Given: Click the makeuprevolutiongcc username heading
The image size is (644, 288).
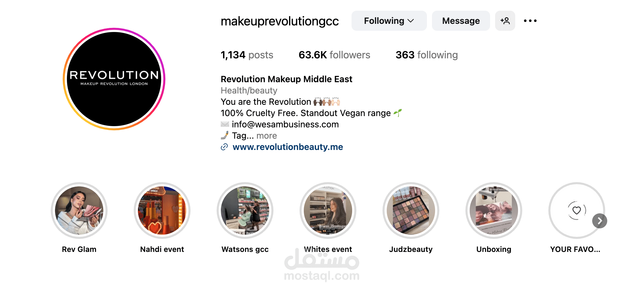Looking at the screenshot, I should pos(280,21).
